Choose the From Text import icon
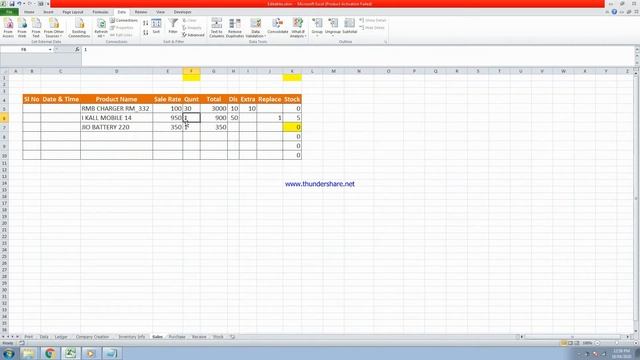Image resolution: width=640 pixels, height=360 pixels. click(36, 28)
